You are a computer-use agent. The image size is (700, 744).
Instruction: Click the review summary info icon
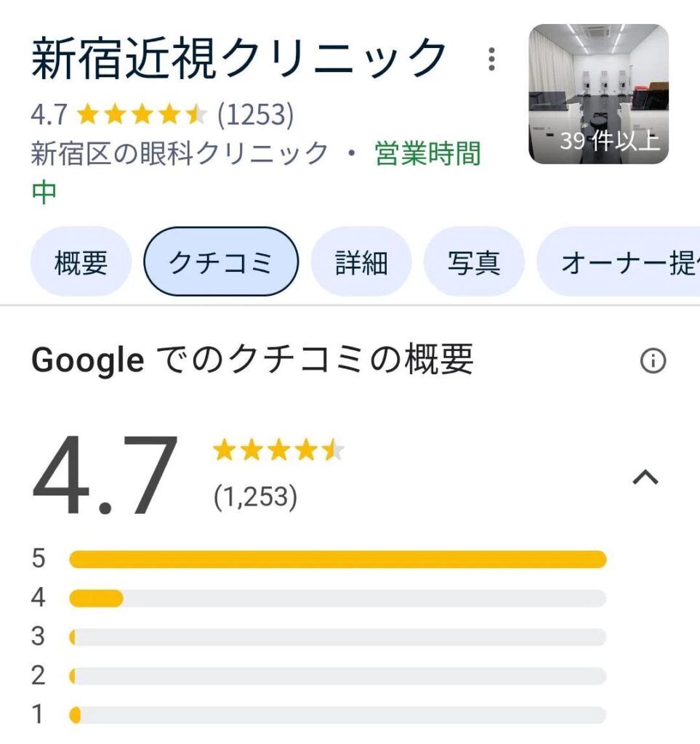[652, 360]
